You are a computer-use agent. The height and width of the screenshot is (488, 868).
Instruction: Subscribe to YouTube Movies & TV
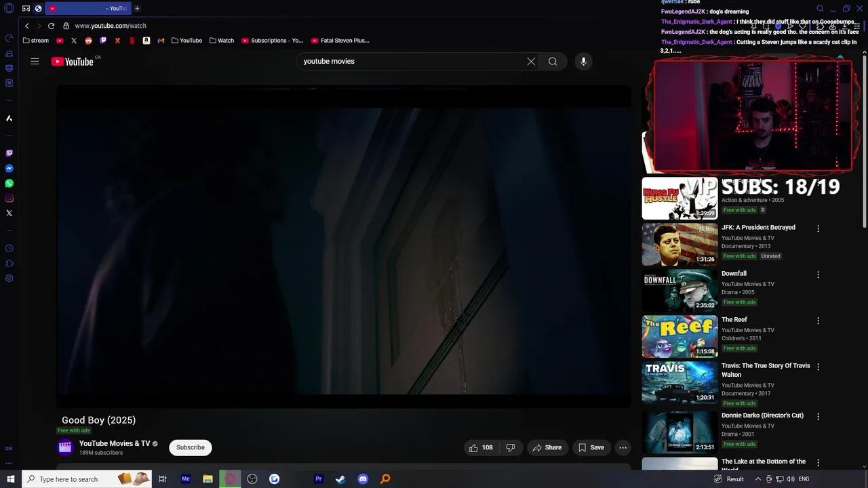coord(191,447)
